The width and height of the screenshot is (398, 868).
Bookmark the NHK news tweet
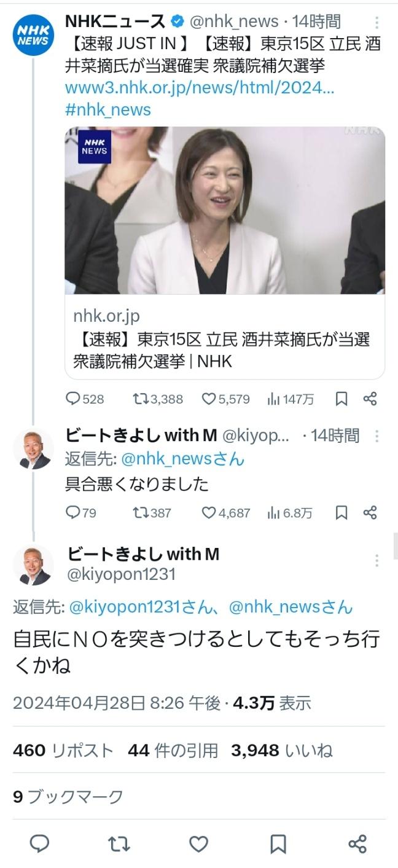pos(341,399)
